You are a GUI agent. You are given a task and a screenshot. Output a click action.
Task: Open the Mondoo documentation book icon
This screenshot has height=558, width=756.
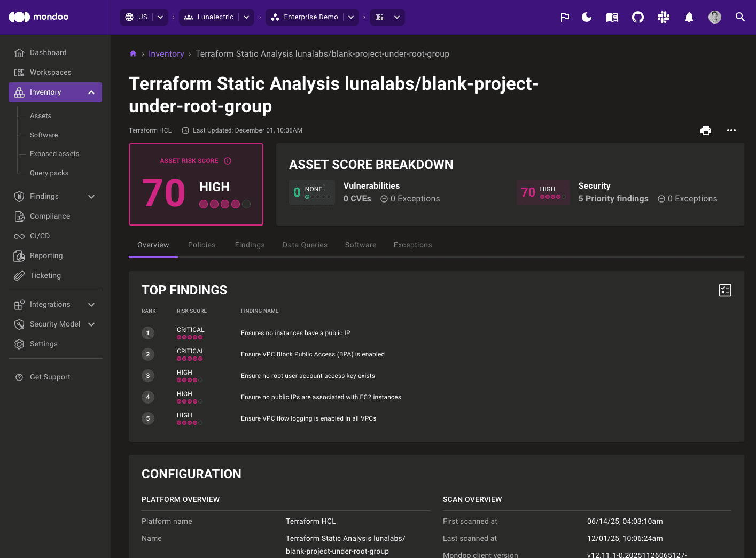click(x=612, y=17)
